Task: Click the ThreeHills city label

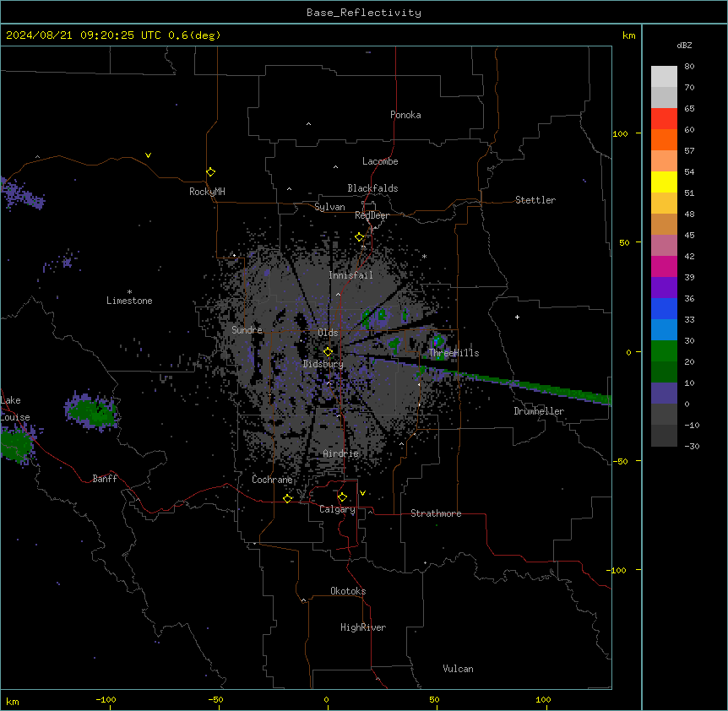Action: click(454, 353)
